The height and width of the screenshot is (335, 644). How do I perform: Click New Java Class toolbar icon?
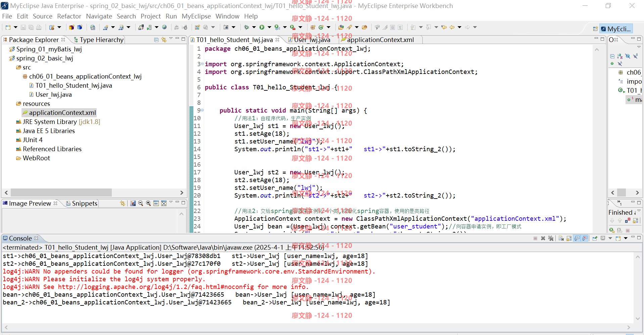(321, 27)
